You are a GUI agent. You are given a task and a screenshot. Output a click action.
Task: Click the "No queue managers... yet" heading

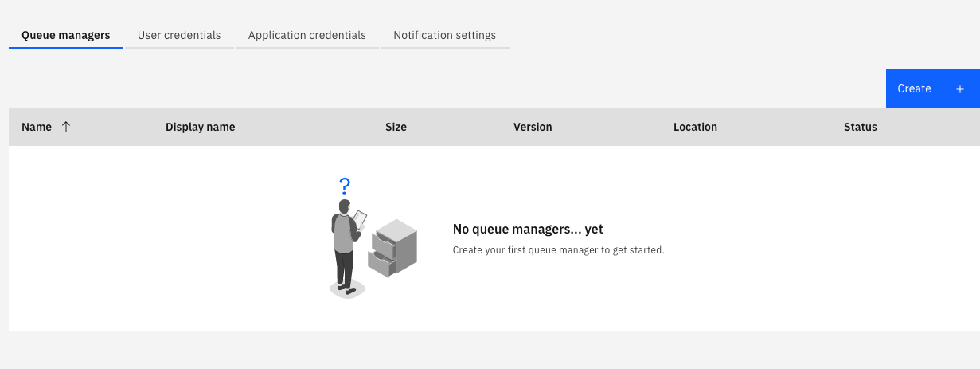pyautogui.click(x=528, y=230)
